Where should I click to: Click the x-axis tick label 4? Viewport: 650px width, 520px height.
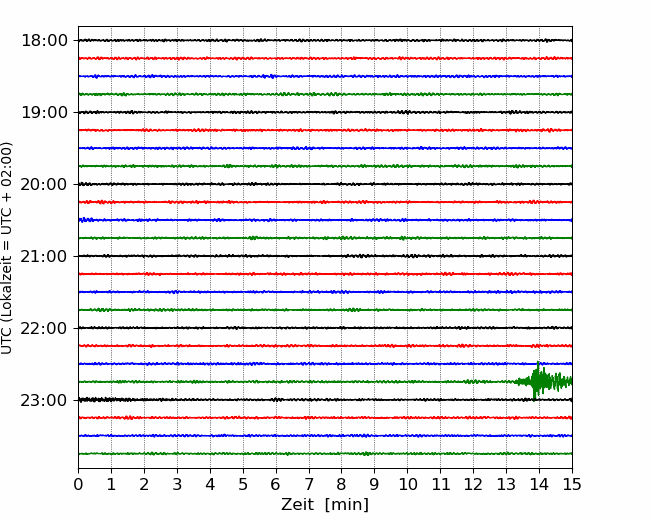click(210, 484)
